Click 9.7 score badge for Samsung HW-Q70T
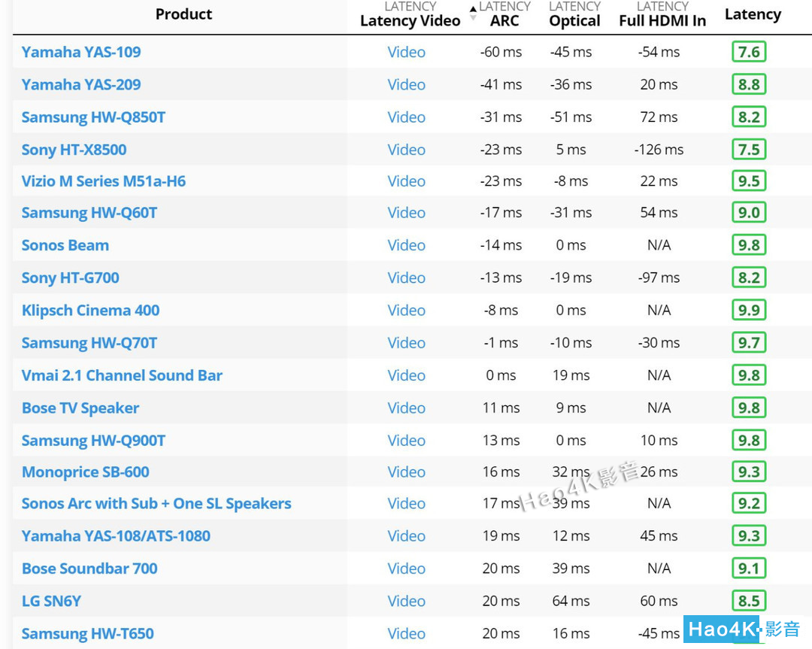812x649 pixels. 749,343
